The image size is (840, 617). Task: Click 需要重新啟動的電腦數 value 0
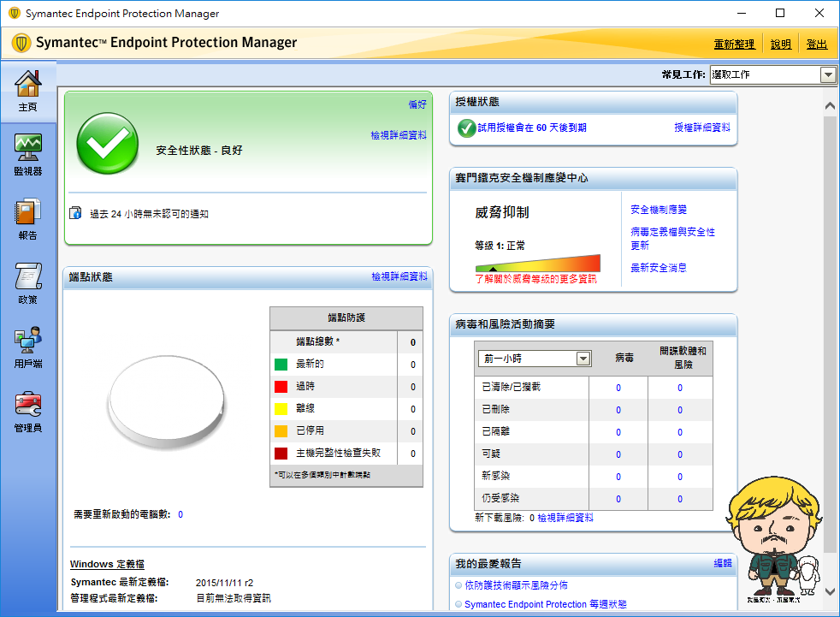click(x=180, y=514)
